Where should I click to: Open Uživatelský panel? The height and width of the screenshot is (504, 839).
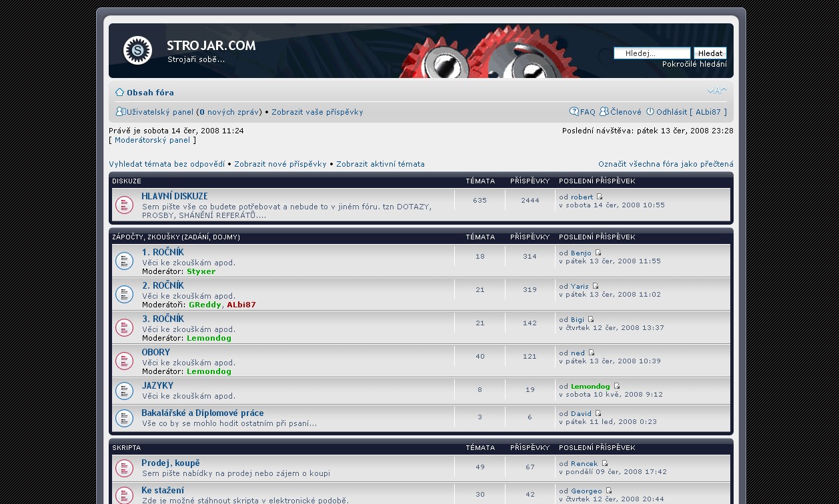click(x=160, y=112)
